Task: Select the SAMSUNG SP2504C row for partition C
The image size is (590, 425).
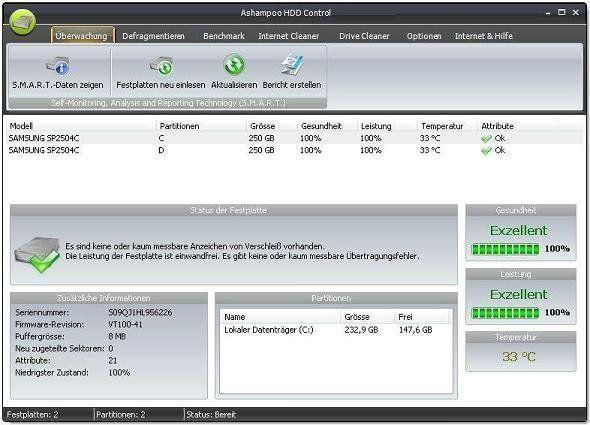Action: point(295,138)
